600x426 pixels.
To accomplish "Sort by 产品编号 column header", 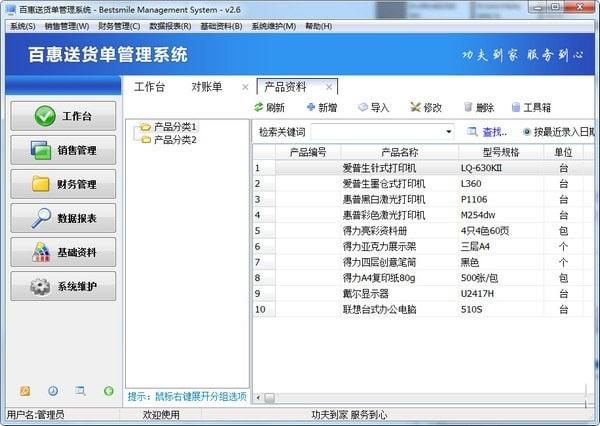I will [x=308, y=152].
